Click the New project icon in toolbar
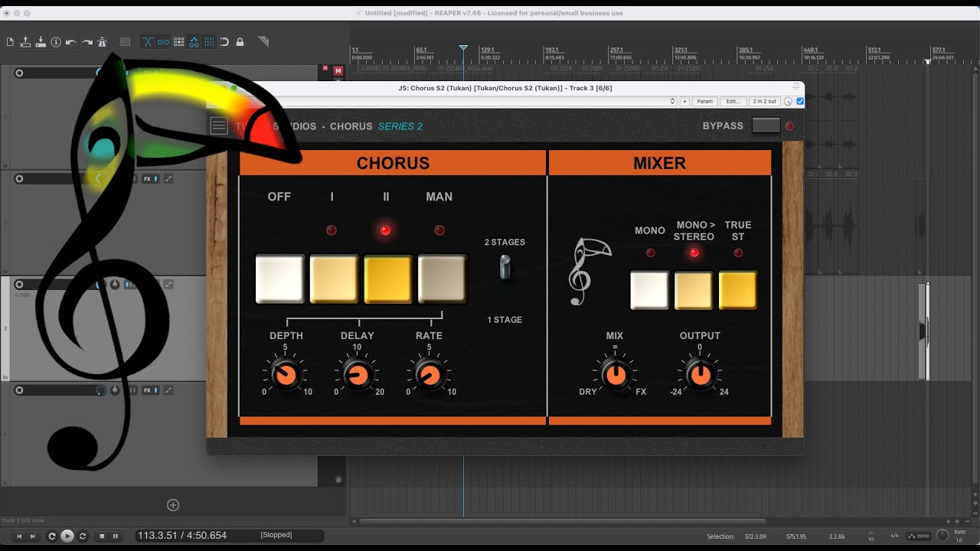980x551 pixels. pos(10,42)
